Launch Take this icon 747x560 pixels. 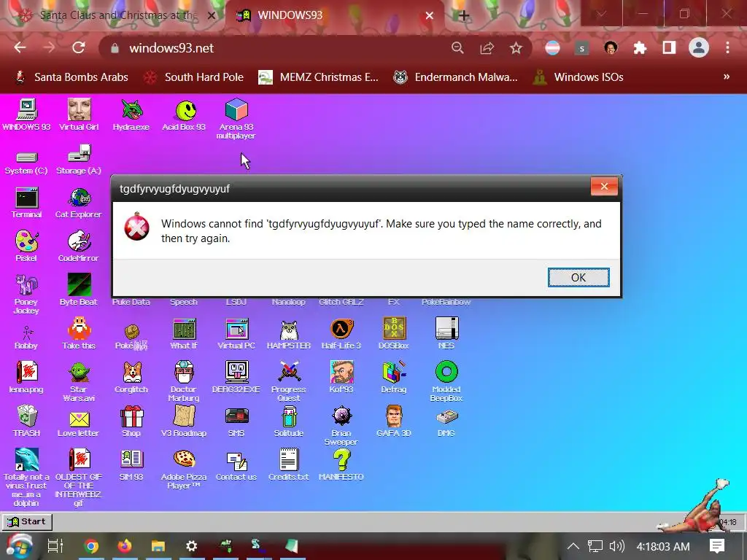coord(79,333)
